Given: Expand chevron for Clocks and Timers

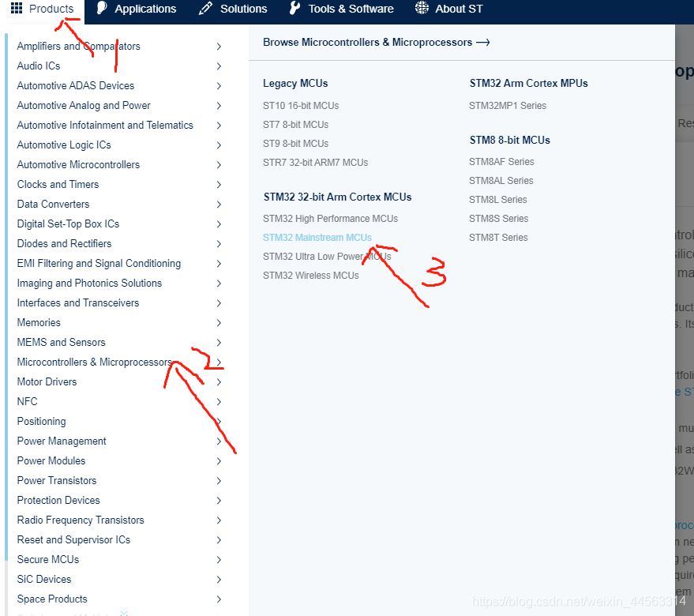Looking at the screenshot, I should pos(219,185).
